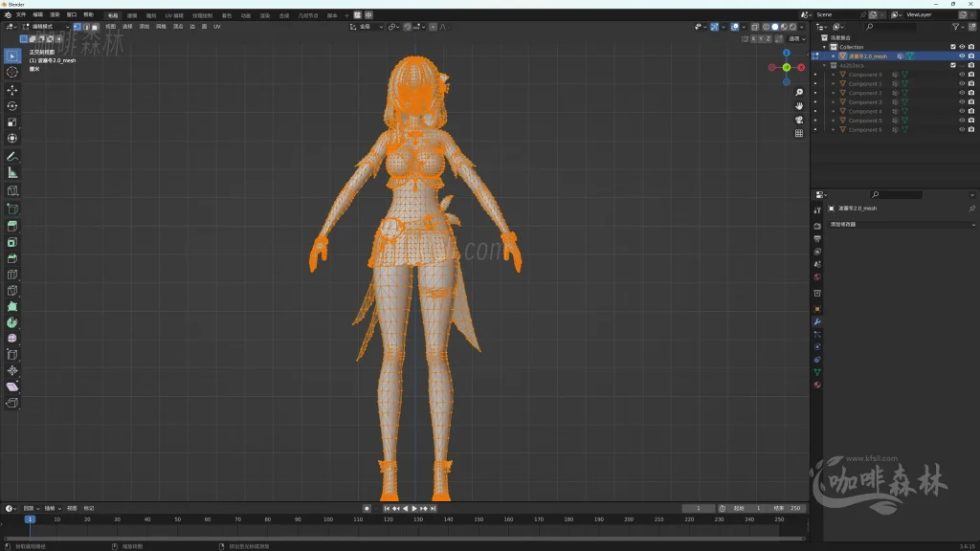Image resolution: width=980 pixels, height=551 pixels.
Task: Open viewport shading options dropdown
Action: [x=802, y=27]
